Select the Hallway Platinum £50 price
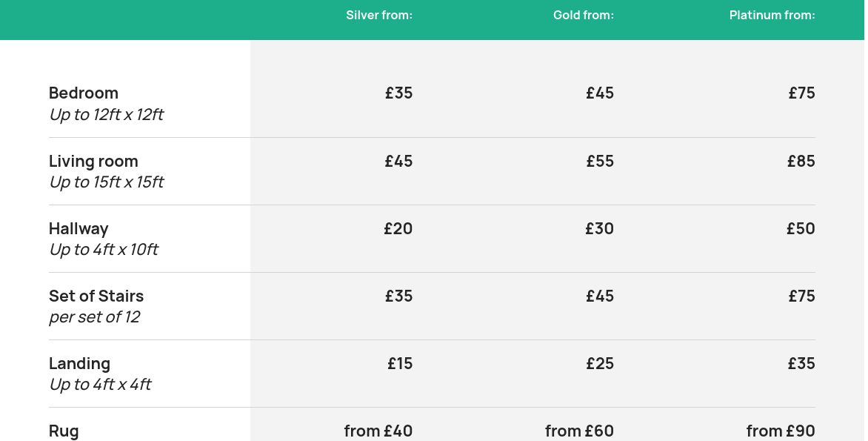The width and height of the screenshot is (868, 441). click(x=801, y=229)
